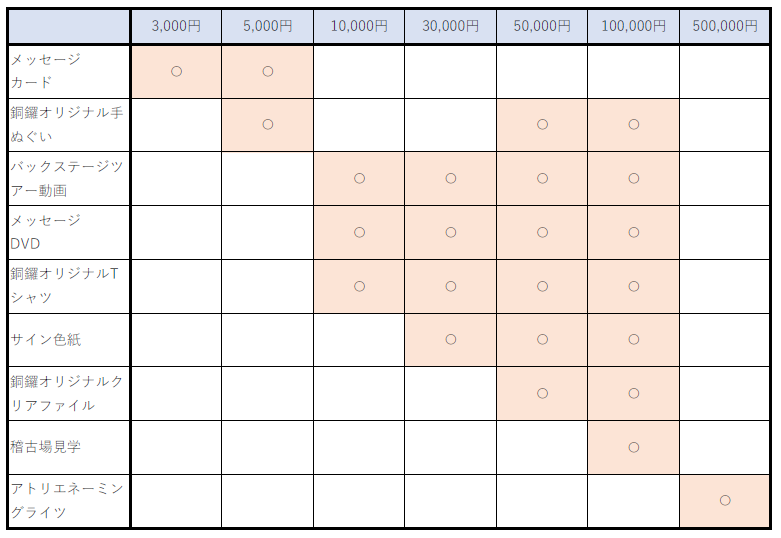Click the empty 稽古場見学 cell under 3,000円
Screen dimensions: 781x538
click(176, 447)
